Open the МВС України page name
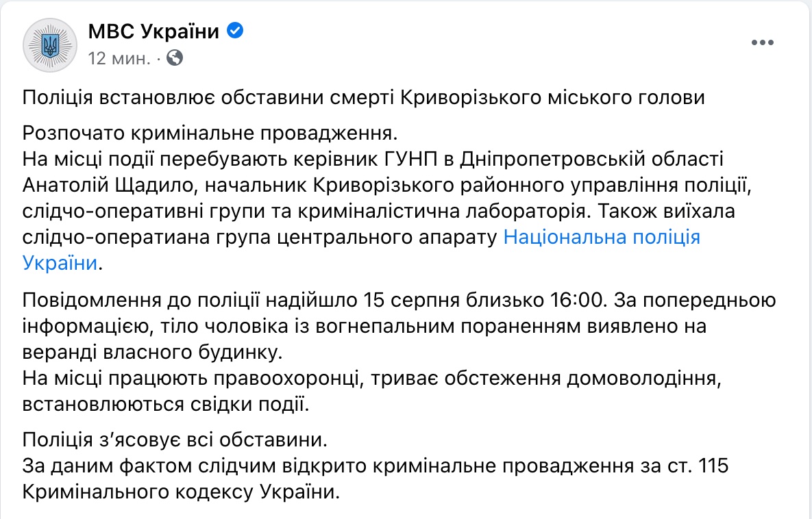The height and width of the screenshot is (519, 812). pos(153,31)
